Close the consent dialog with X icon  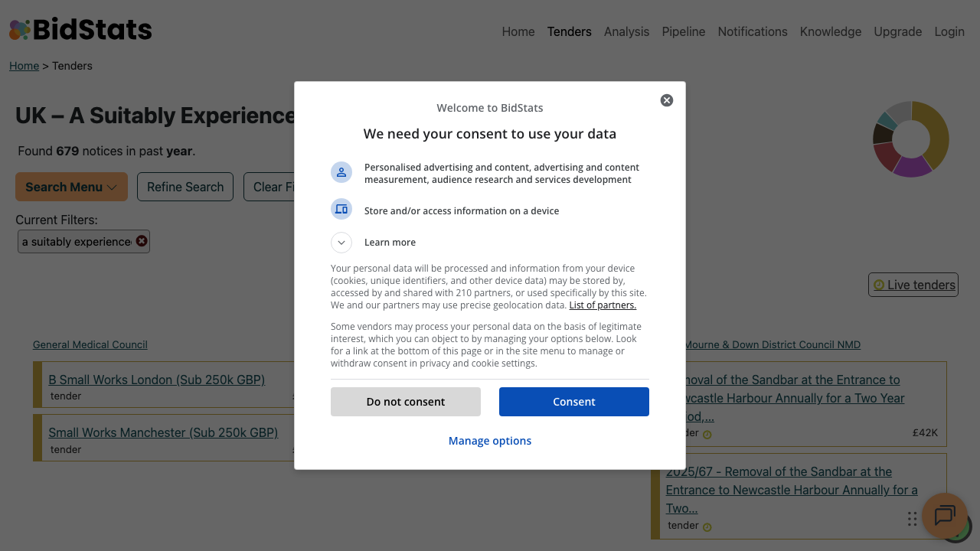pyautogui.click(x=667, y=100)
